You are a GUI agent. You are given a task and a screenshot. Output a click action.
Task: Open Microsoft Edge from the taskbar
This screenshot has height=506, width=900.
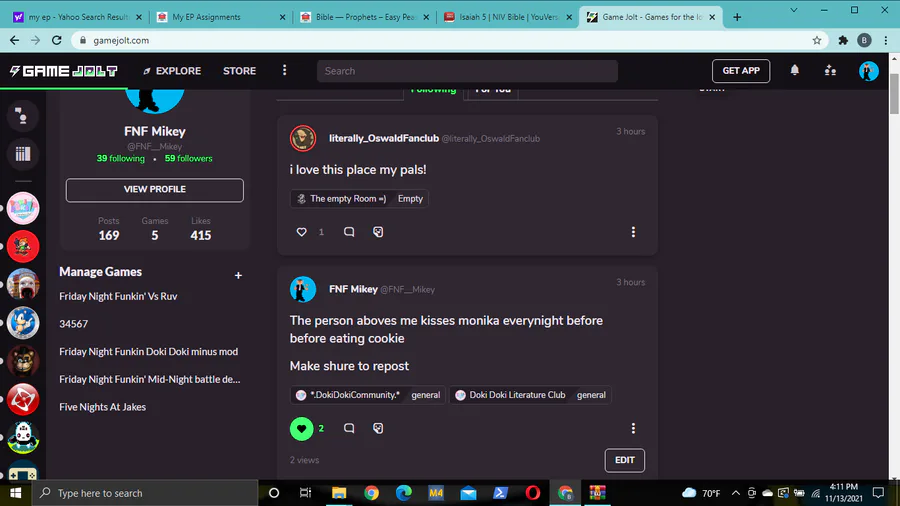pyautogui.click(x=404, y=493)
